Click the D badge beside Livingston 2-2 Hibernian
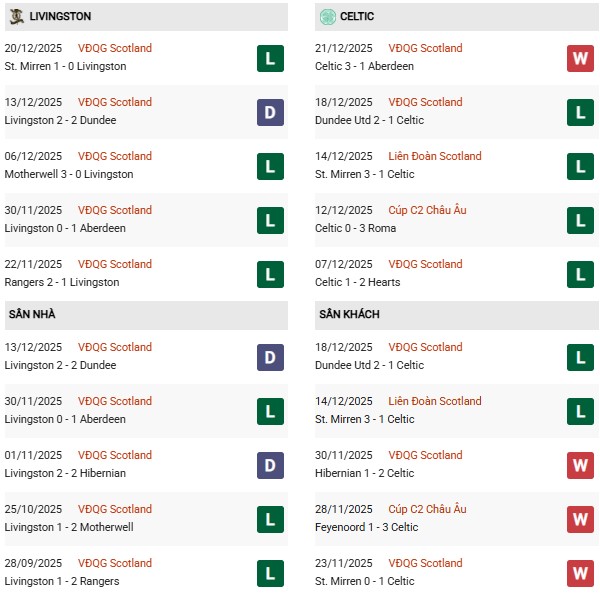 [x=270, y=465]
